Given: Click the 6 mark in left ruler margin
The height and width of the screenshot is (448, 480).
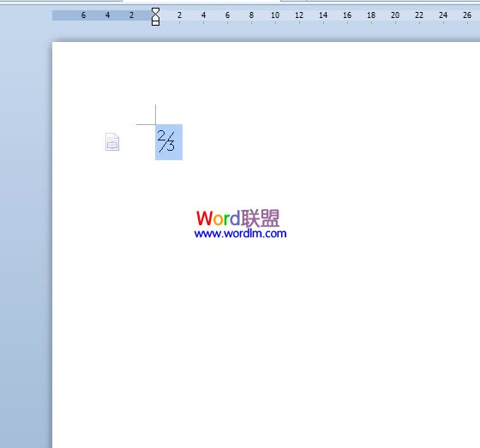Looking at the screenshot, I should click(x=83, y=15).
